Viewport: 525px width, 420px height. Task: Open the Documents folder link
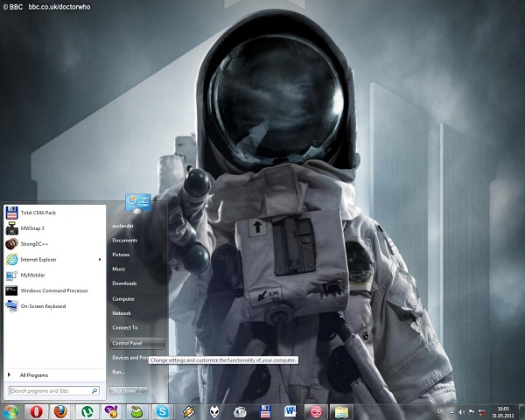125,240
